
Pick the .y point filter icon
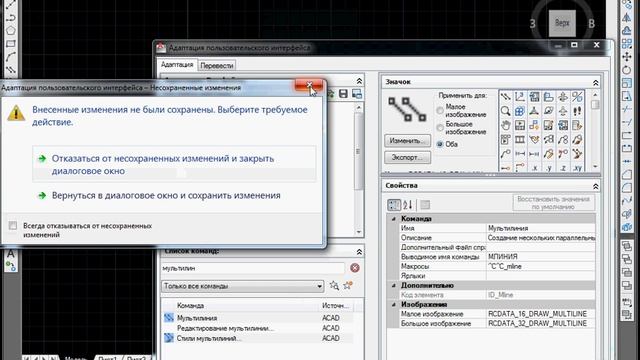point(549,167)
